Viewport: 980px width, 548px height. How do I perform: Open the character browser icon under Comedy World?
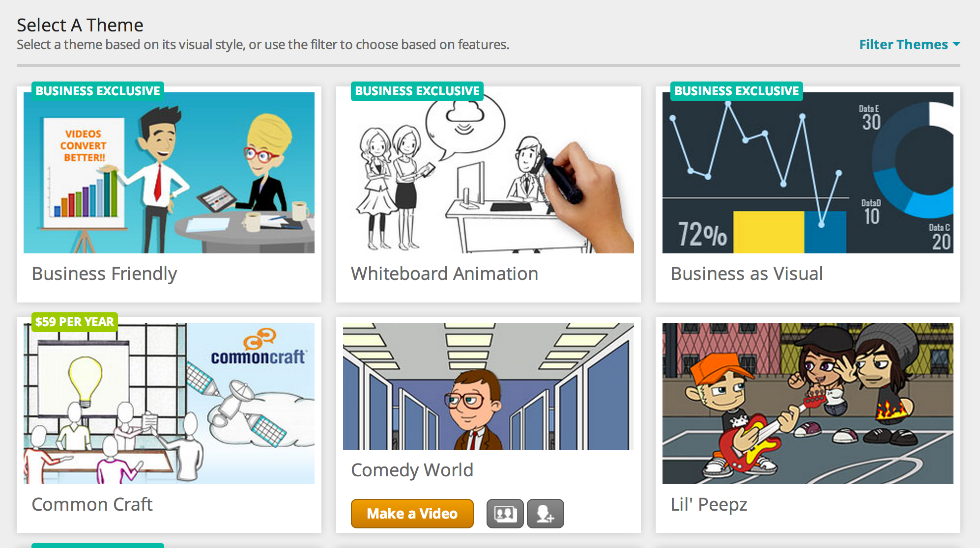pos(505,514)
